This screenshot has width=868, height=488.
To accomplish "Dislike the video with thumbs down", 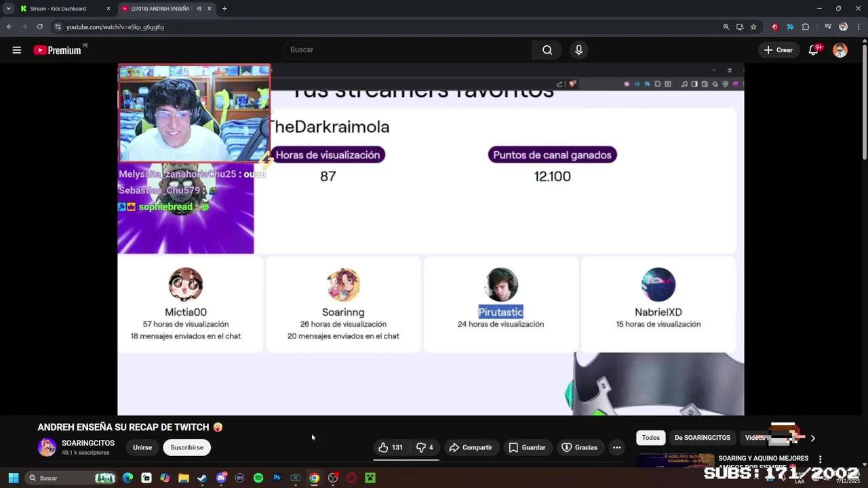I will 425,447.
